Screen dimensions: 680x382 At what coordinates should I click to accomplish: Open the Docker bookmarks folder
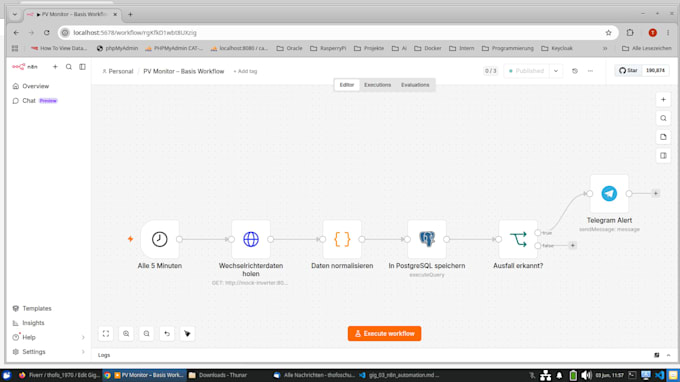pos(428,48)
